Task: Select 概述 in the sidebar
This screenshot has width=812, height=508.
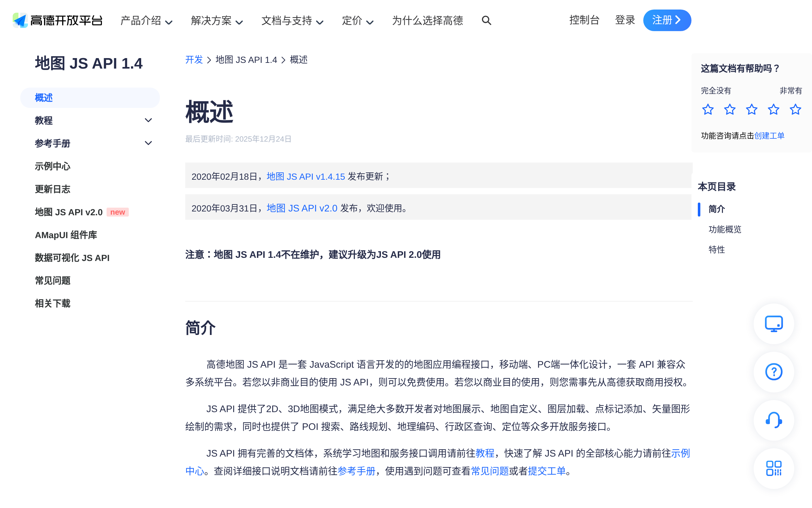Action: [x=90, y=98]
